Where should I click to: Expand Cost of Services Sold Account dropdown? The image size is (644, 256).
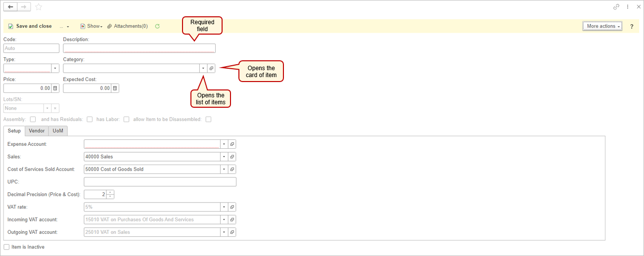(224, 169)
